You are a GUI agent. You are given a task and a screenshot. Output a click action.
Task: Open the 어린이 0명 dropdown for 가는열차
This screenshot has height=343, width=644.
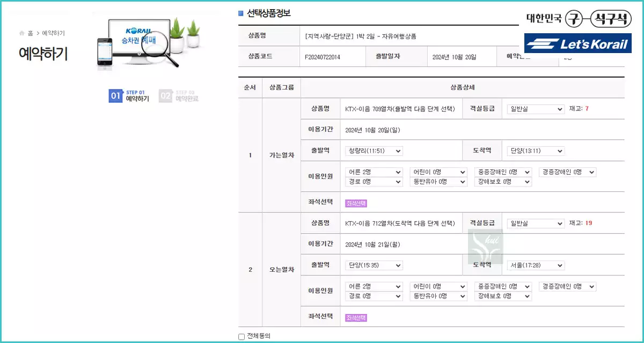438,172
